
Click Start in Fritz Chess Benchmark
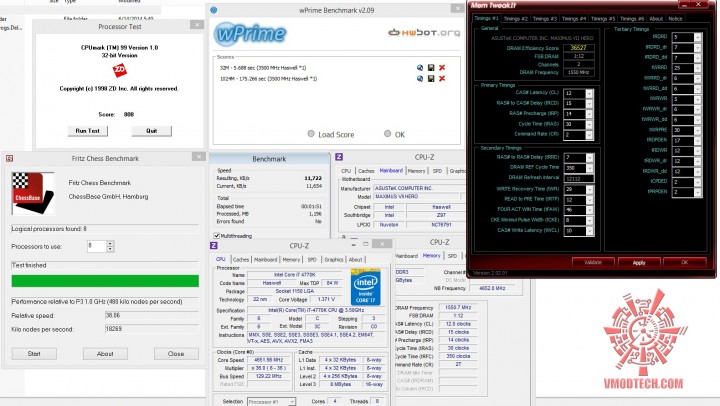[x=34, y=354]
